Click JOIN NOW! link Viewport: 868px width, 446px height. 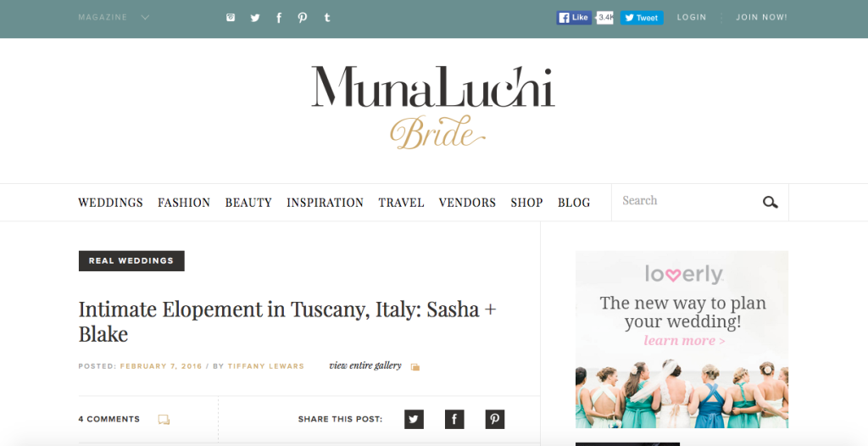coord(761,17)
